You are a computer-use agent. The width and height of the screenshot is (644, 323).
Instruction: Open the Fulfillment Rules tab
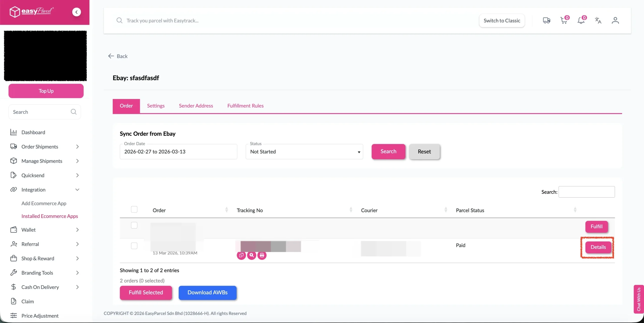tap(245, 106)
